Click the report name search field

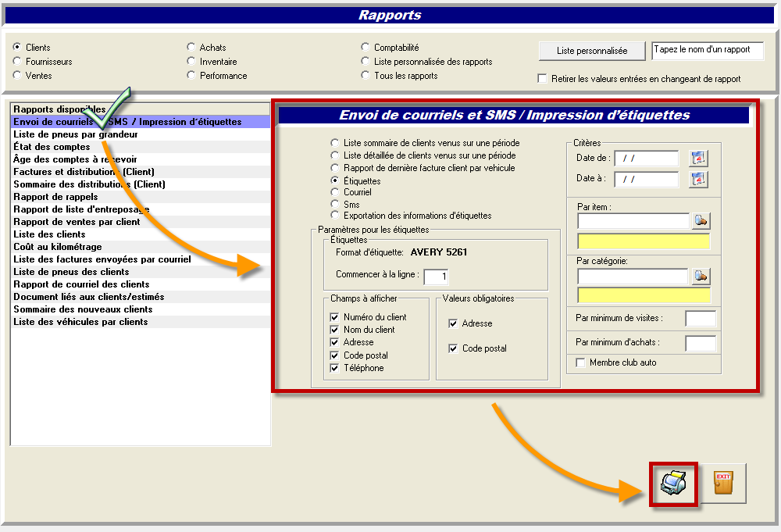tap(708, 50)
